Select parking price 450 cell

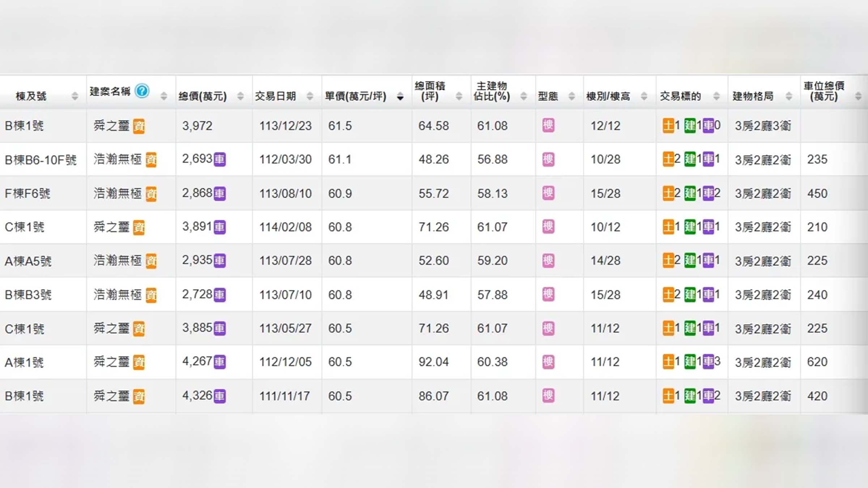pos(817,193)
